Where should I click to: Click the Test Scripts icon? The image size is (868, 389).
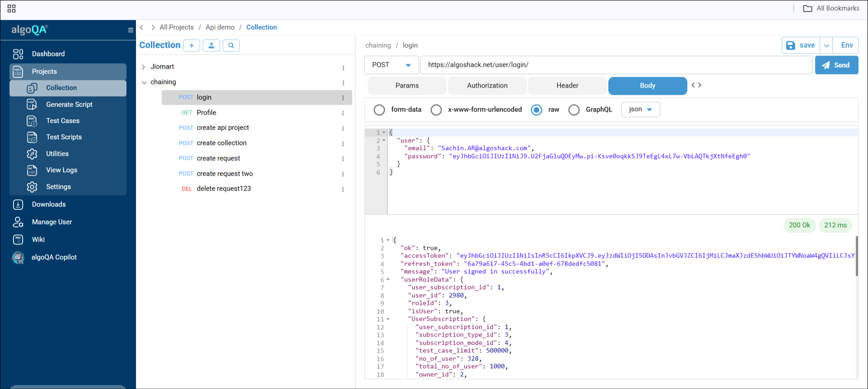[32, 137]
